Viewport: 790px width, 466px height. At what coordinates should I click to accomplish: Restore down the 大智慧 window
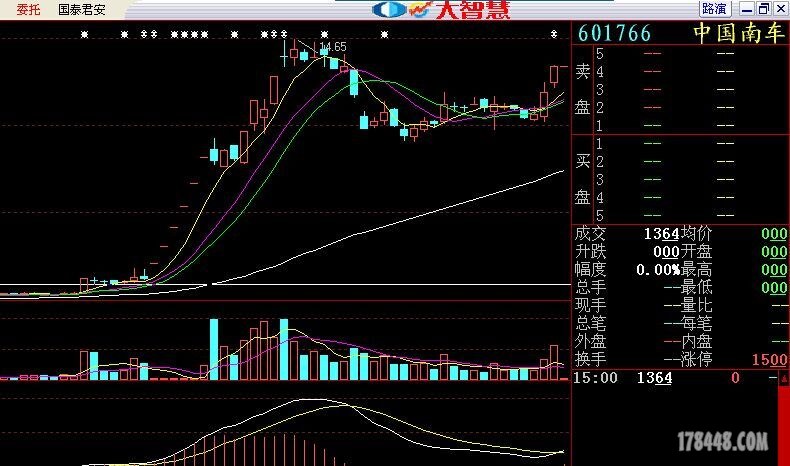coord(762,9)
